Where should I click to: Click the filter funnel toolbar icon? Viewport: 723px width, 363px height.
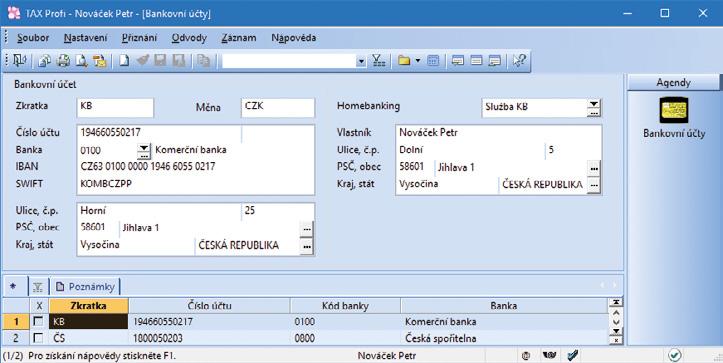coord(379,61)
